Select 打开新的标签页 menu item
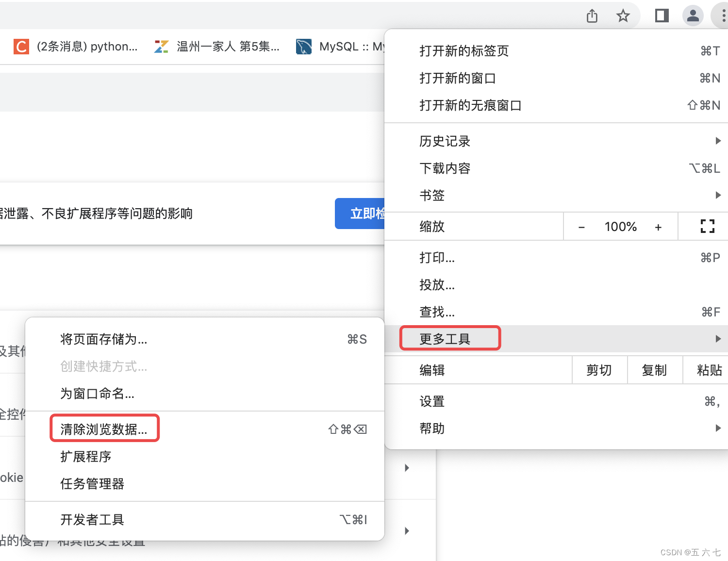Viewport: 728px width, 561px height. [x=556, y=51]
